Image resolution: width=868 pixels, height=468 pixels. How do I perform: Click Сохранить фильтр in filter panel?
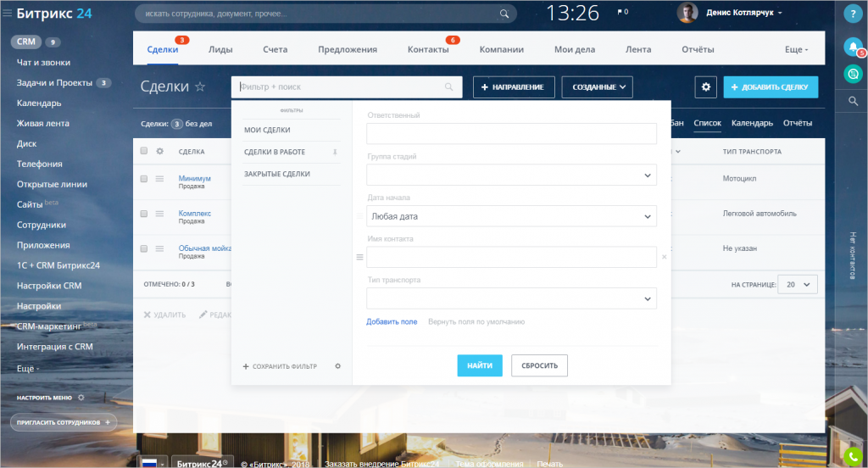tap(280, 366)
